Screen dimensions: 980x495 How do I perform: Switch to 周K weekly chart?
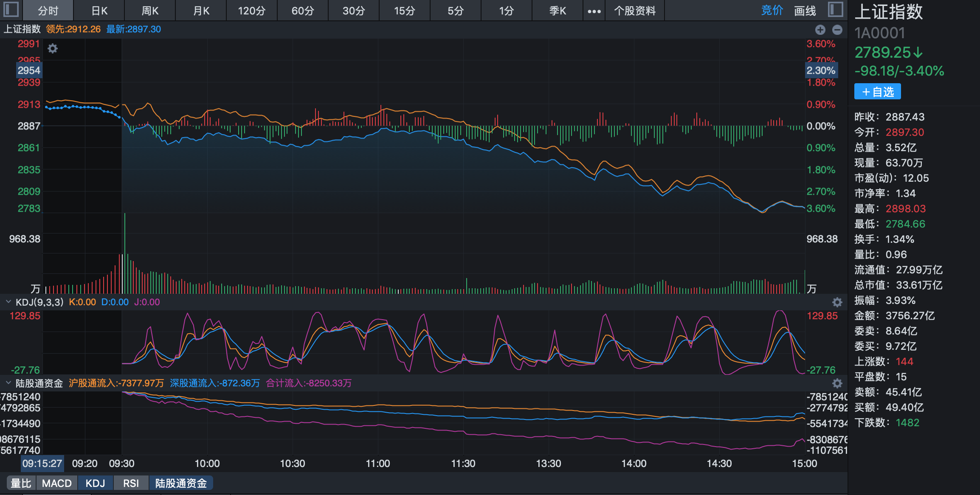[x=150, y=11]
